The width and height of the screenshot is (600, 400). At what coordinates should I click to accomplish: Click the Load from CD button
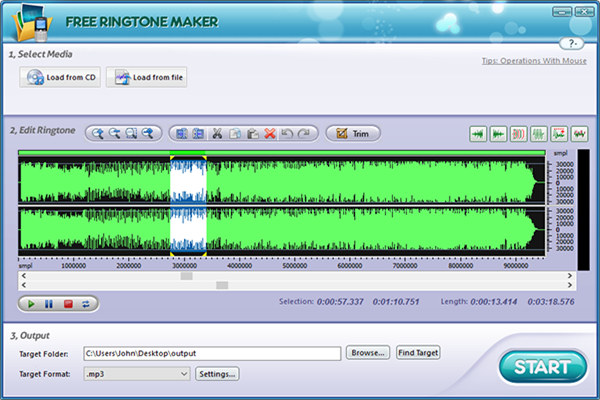pos(60,77)
